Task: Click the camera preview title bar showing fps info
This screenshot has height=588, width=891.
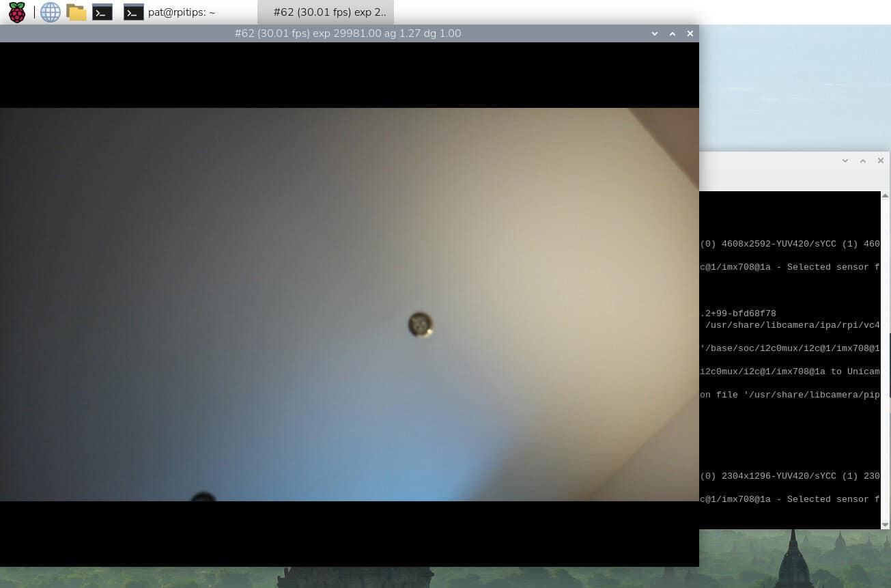Action: pyautogui.click(x=348, y=33)
